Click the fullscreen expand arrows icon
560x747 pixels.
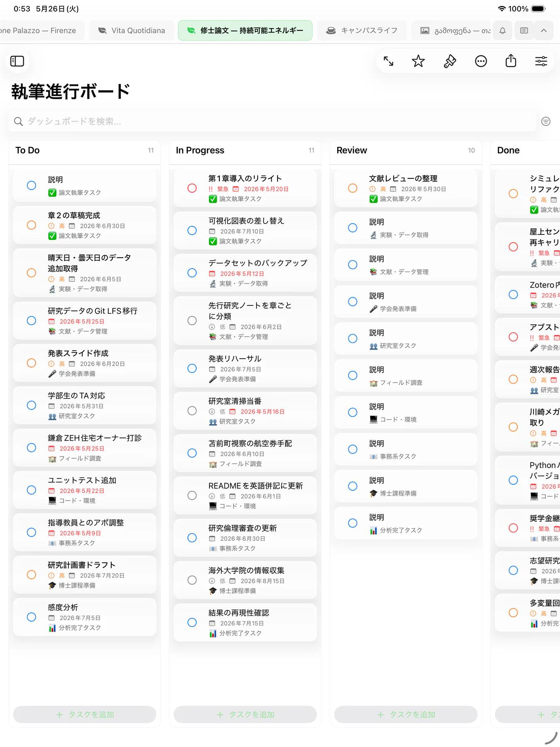tap(388, 61)
